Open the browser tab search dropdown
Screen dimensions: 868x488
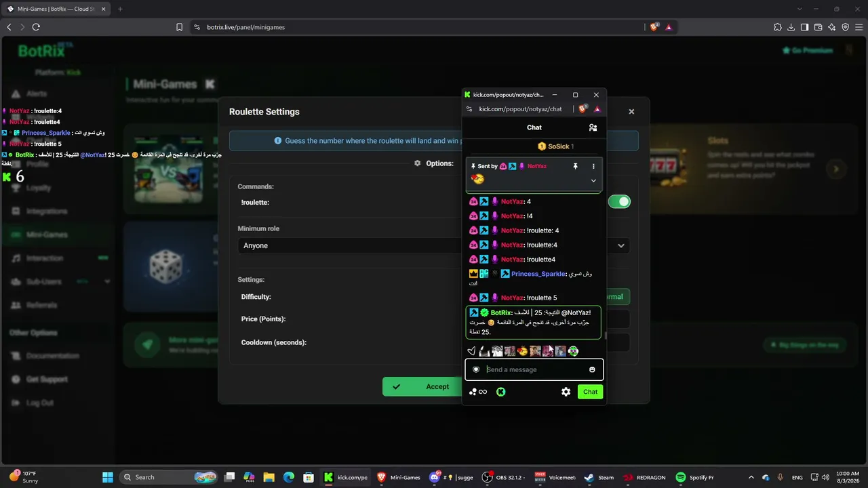pos(799,9)
